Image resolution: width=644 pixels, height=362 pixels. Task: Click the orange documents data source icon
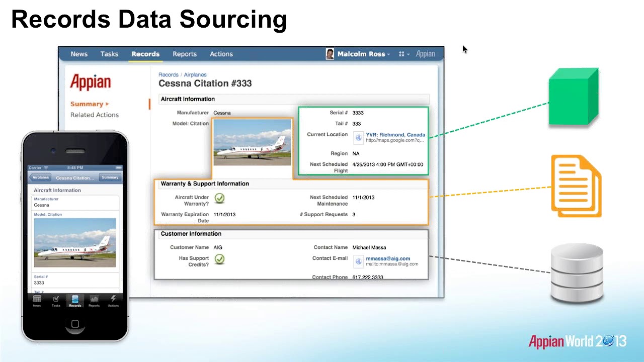576,186
